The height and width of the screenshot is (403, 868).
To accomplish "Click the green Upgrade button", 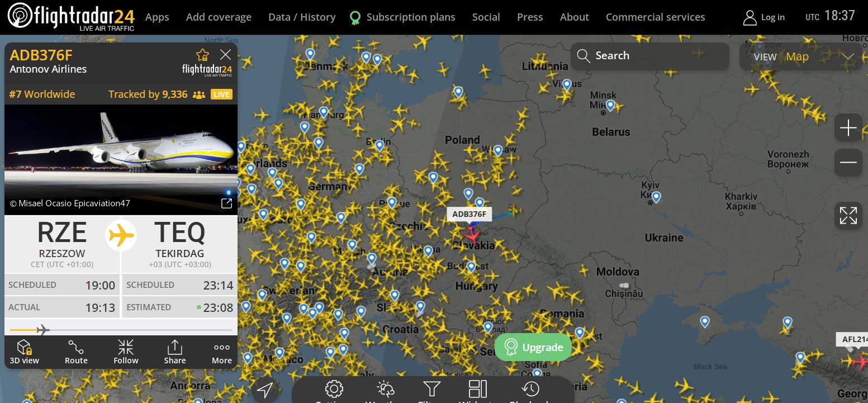I will (x=533, y=347).
